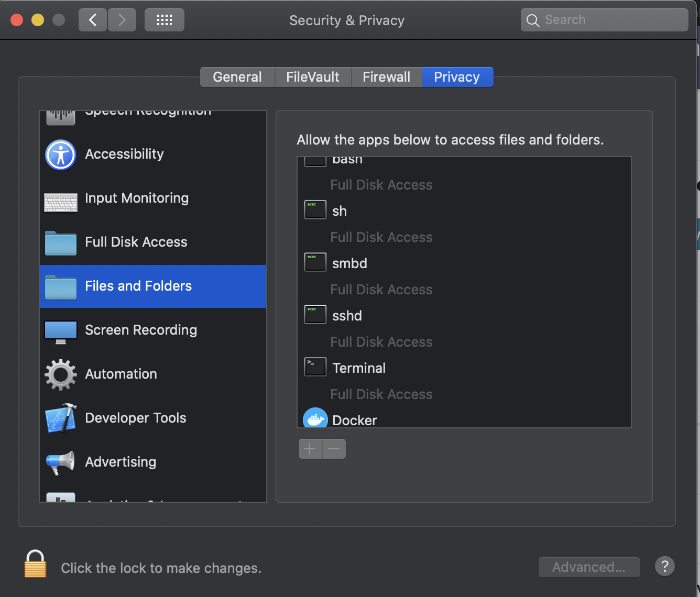The image size is (700, 597).
Task: Open the Firewall tab
Action: pyautogui.click(x=386, y=77)
